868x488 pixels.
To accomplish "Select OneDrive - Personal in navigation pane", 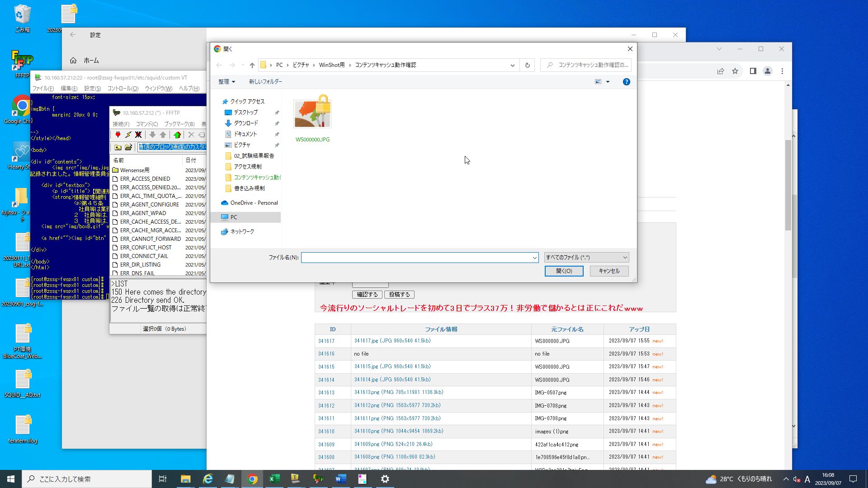I will click(249, 203).
